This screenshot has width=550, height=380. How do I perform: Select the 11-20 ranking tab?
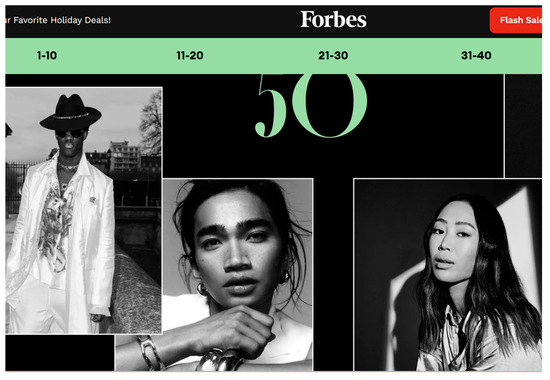tap(190, 55)
